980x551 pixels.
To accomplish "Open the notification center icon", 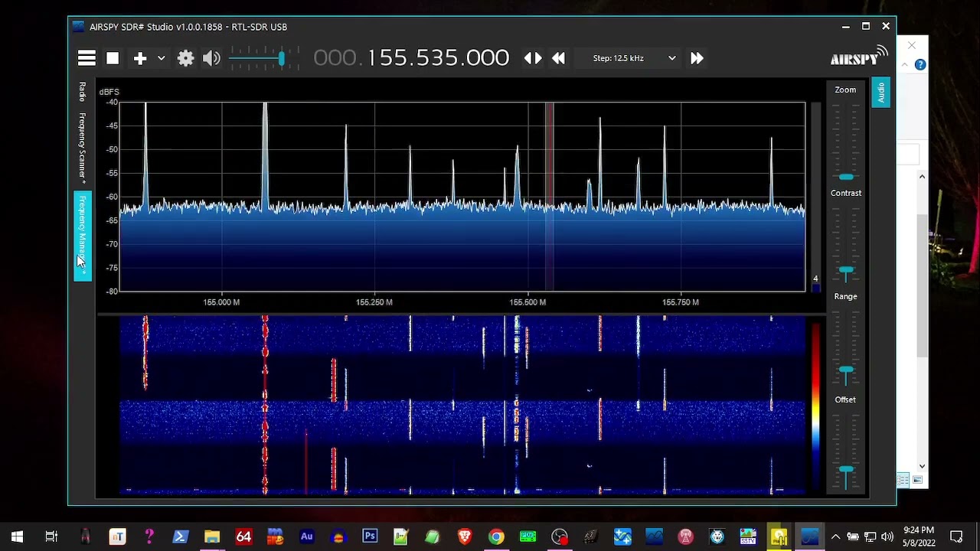I will 956,536.
